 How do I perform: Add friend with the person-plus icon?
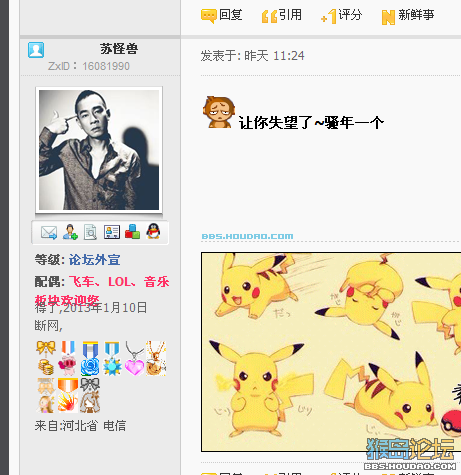tap(70, 232)
